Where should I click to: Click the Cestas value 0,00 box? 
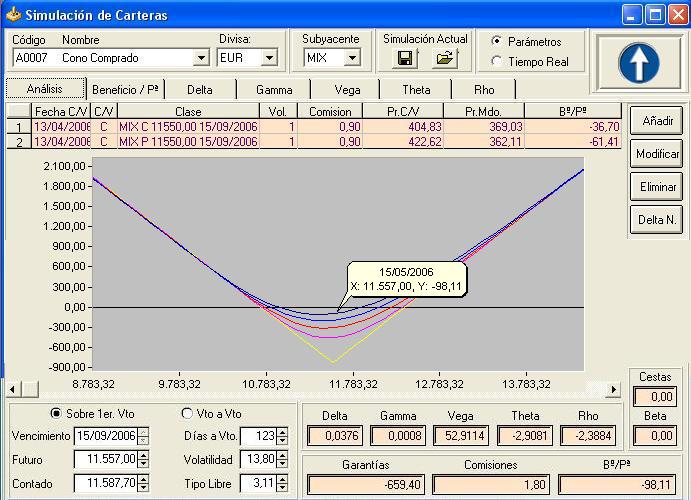click(655, 396)
